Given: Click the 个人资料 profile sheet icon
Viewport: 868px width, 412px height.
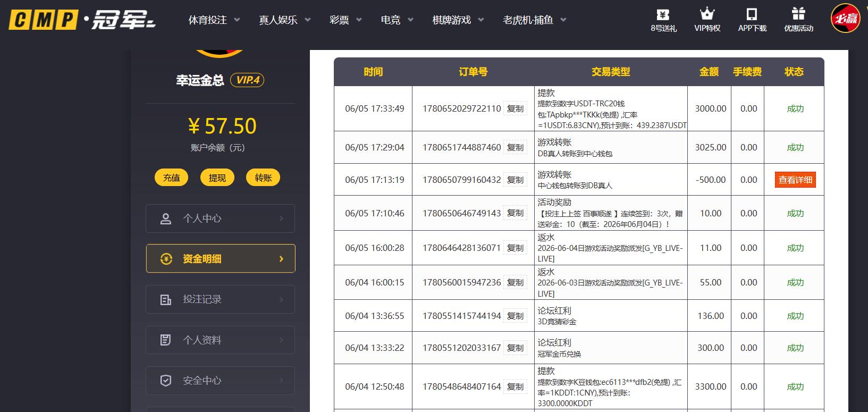Looking at the screenshot, I should [x=166, y=340].
